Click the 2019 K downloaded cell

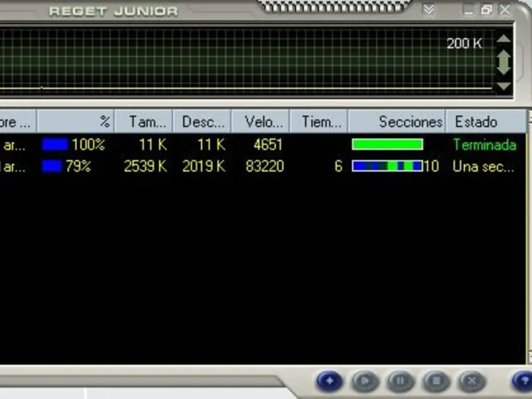204,166
